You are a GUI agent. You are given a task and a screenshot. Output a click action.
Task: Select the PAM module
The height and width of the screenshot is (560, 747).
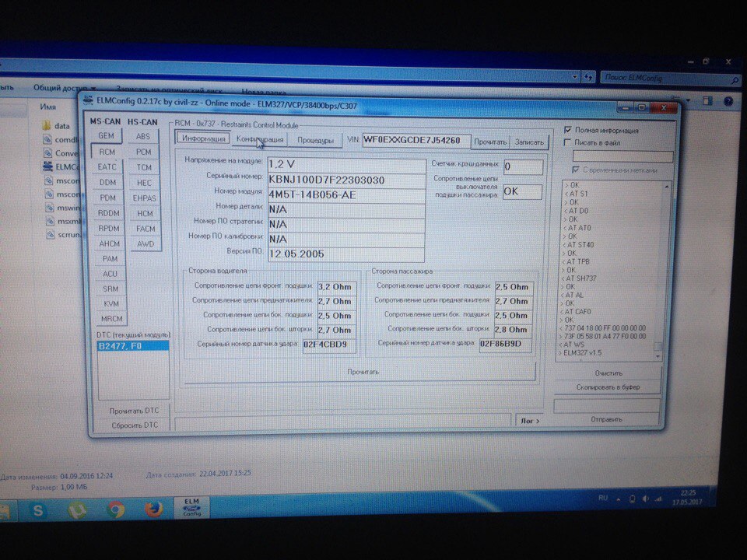(110, 258)
